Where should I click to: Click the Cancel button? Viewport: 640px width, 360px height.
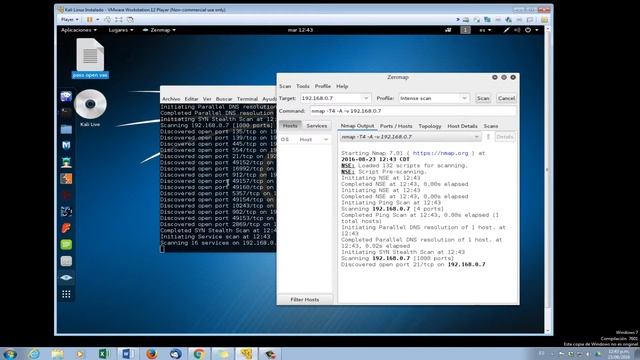506,98
